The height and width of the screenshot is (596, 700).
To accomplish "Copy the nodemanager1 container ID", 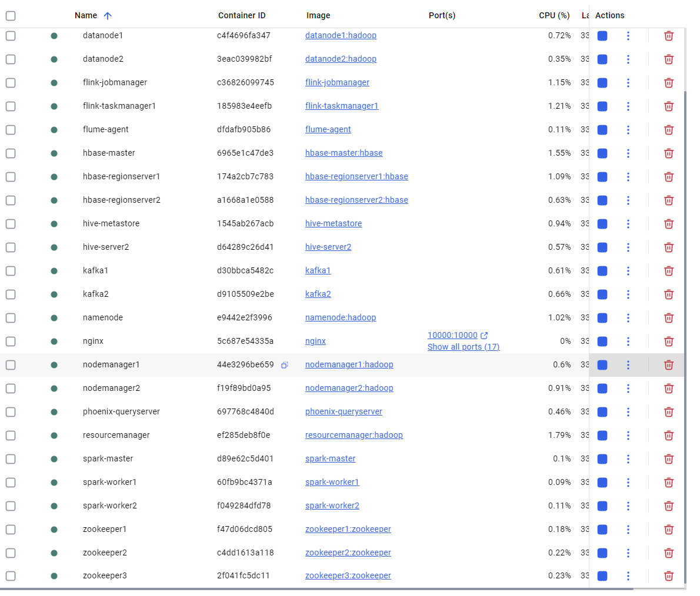I will (x=285, y=365).
